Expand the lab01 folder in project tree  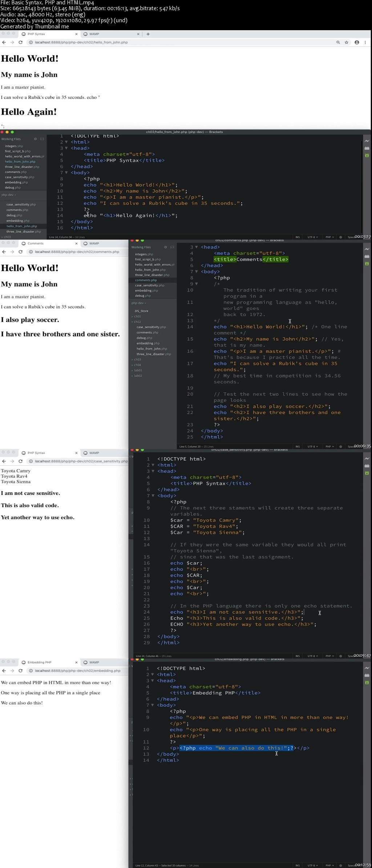[137, 371]
